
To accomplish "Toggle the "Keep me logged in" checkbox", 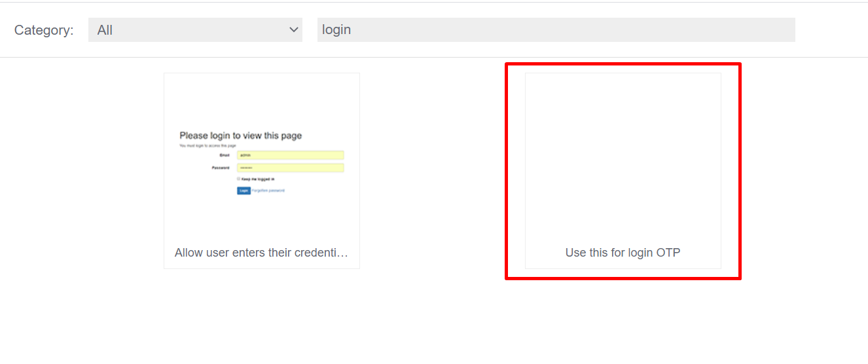I will click(239, 179).
